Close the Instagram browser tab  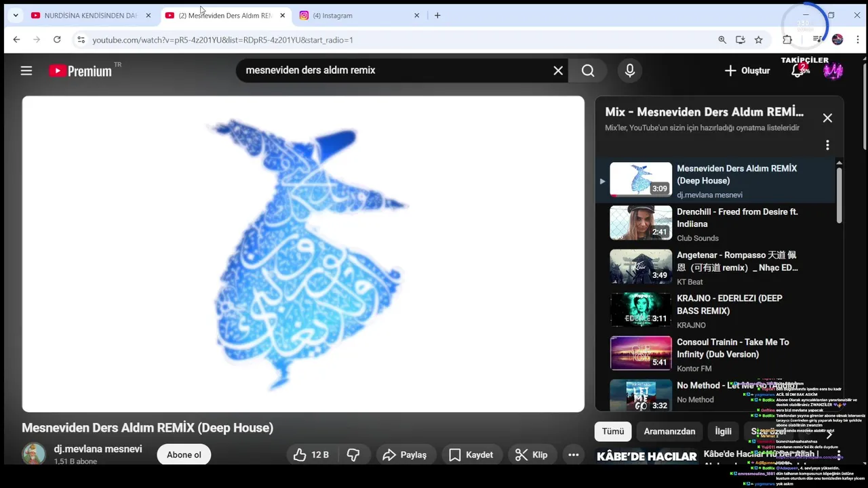point(417,16)
